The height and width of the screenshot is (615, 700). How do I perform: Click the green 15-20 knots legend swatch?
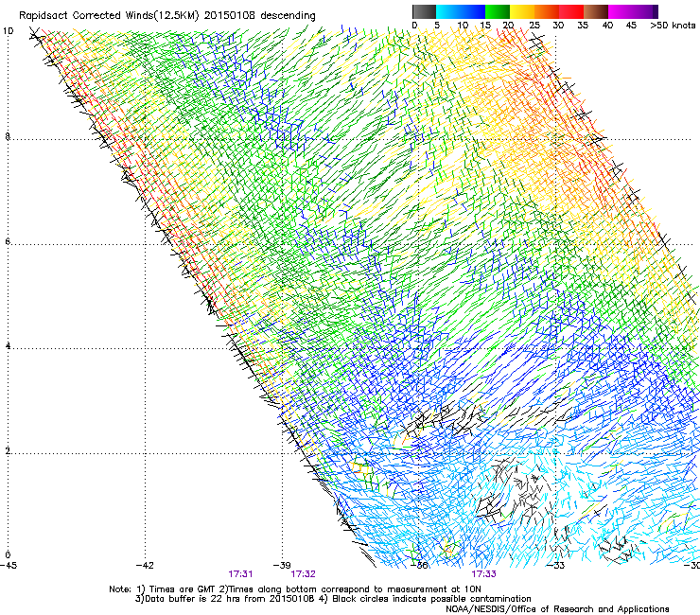498,11
